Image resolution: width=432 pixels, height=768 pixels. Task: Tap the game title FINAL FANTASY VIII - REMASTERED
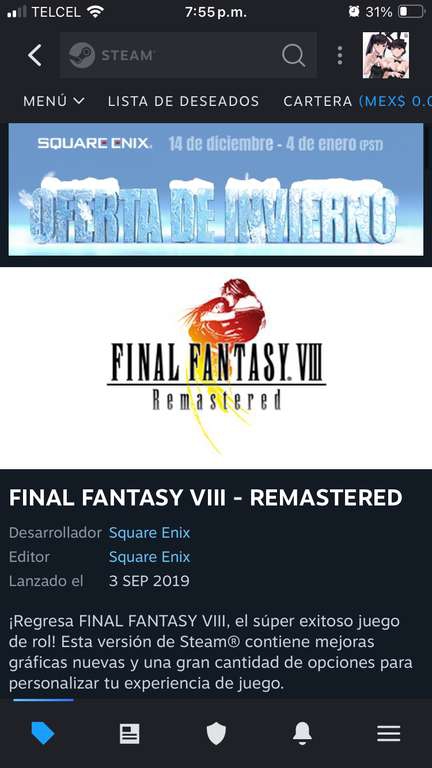click(206, 498)
